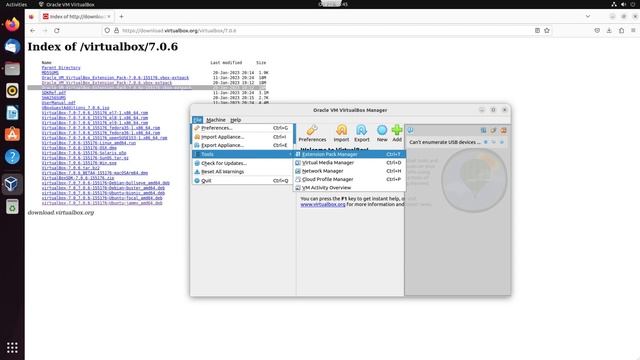Open the UserManual.pdf link
The height and width of the screenshot is (360, 640).
[x=58, y=103]
